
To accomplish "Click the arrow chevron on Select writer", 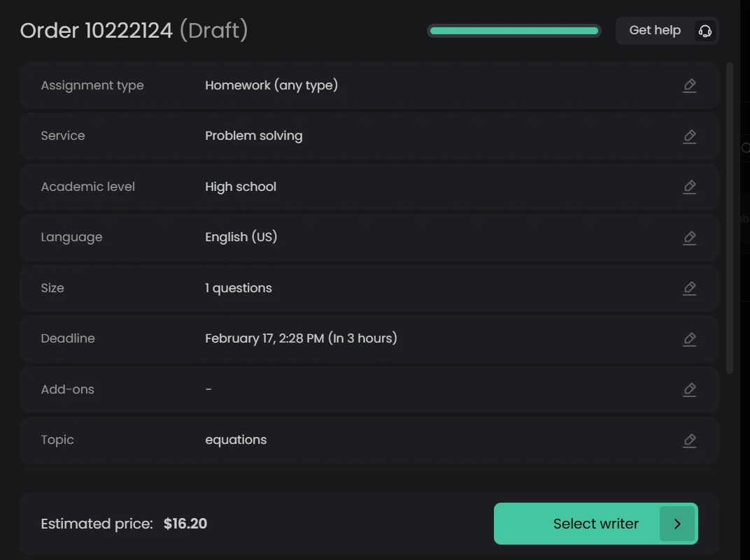I will pyautogui.click(x=677, y=524).
